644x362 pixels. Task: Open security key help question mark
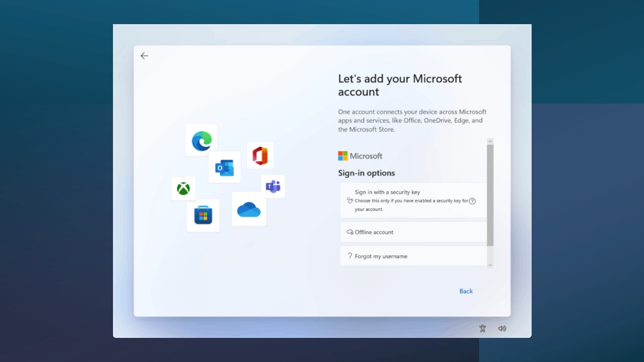472,201
